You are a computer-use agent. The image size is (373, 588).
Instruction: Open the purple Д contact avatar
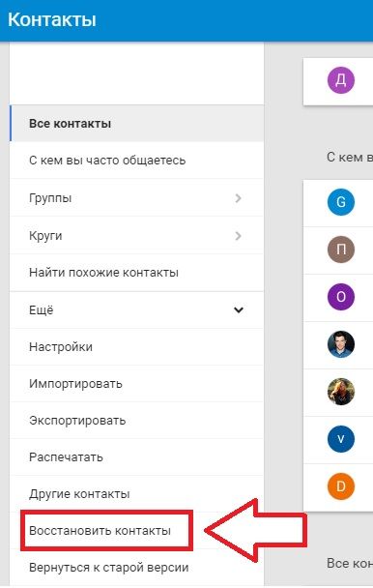341,80
